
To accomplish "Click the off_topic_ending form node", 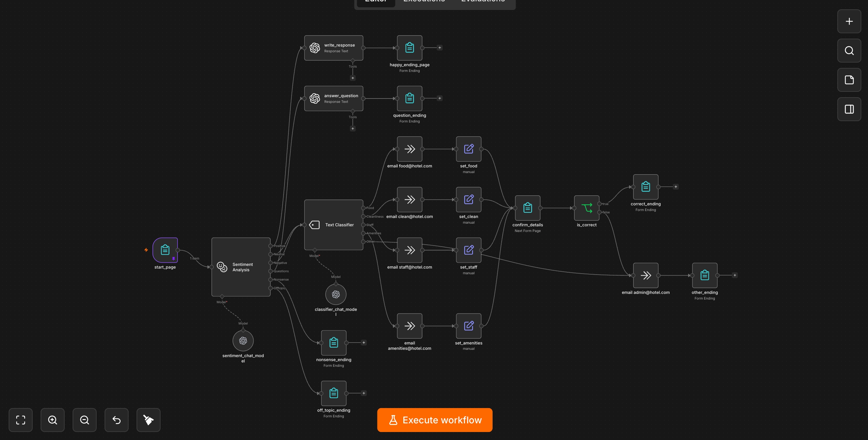I will (x=334, y=393).
